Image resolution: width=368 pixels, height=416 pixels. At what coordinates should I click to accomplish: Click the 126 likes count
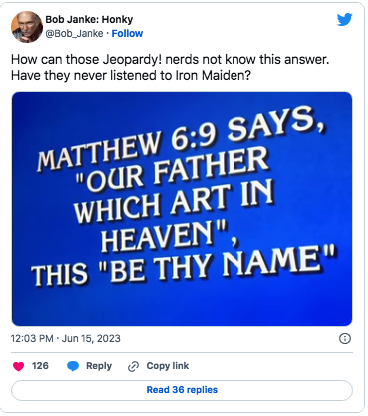click(x=40, y=366)
